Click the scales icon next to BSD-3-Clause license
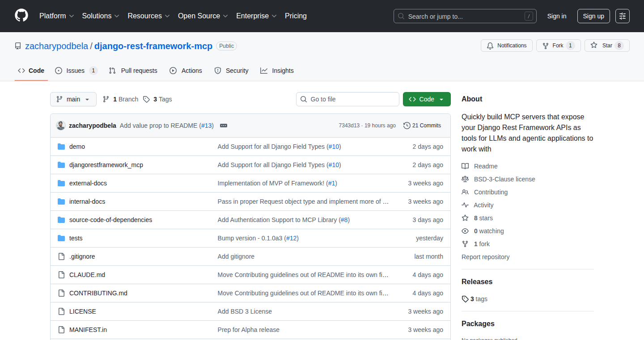 coord(465,179)
